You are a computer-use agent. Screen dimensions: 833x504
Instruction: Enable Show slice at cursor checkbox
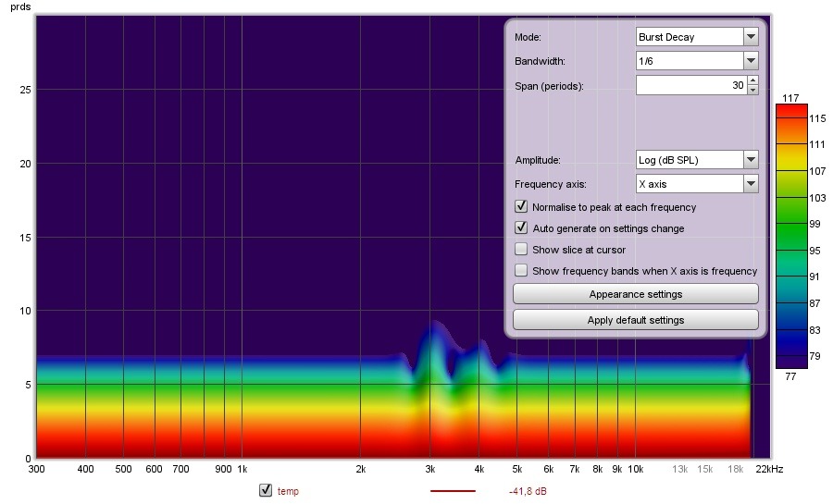(521, 249)
